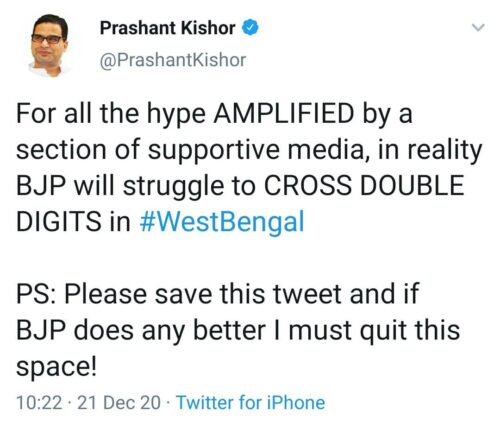500x429 pixels.
Task: Click the phrase CROSS DOUBLE in the tweet
Action: pyautogui.click(x=364, y=186)
